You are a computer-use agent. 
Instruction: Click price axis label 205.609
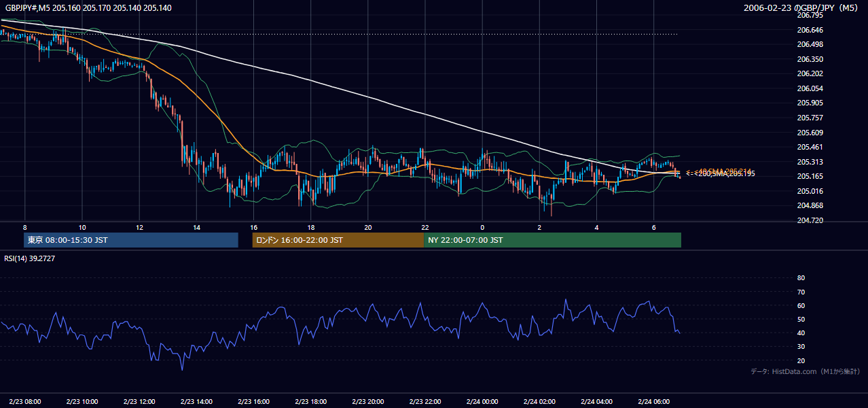[810, 133]
